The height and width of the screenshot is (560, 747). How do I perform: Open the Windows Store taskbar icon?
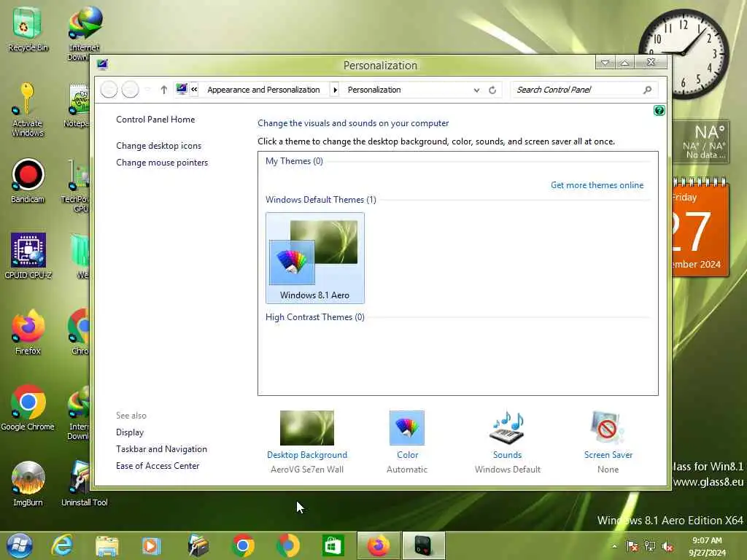click(x=333, y=545)
